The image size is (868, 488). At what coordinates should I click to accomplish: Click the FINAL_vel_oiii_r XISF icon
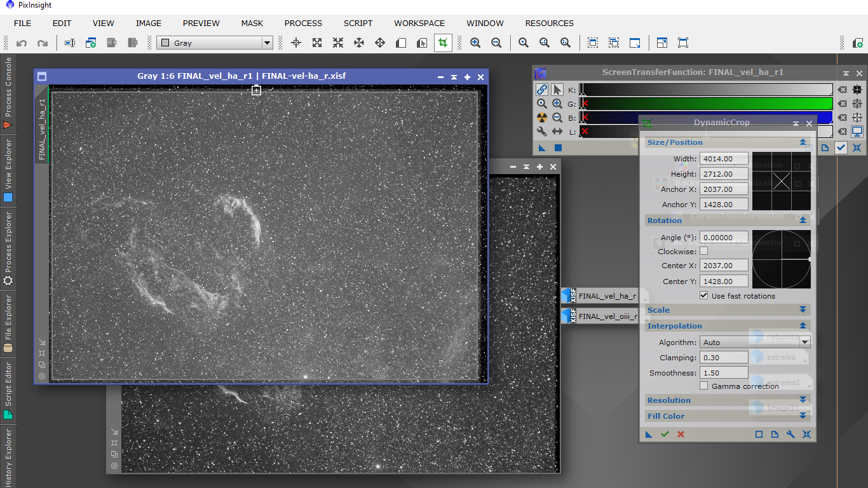(x=569, y=316)
